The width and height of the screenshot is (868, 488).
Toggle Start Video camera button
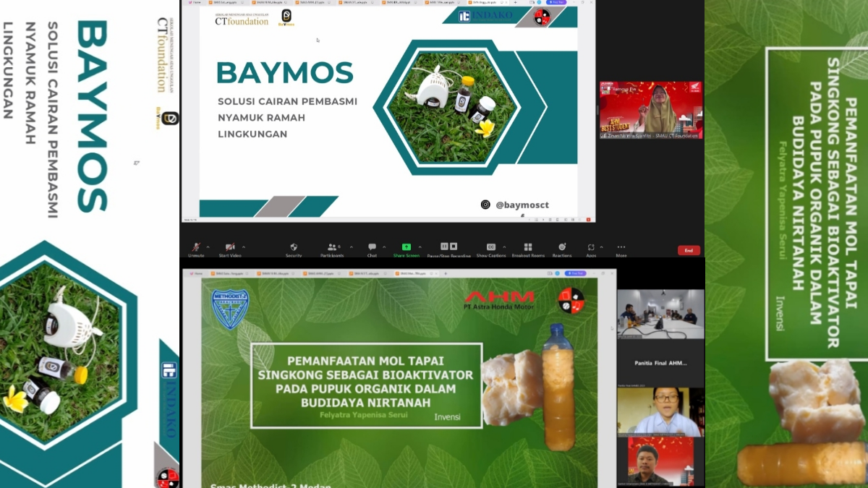pyautogui.click(x=229, y=248)
